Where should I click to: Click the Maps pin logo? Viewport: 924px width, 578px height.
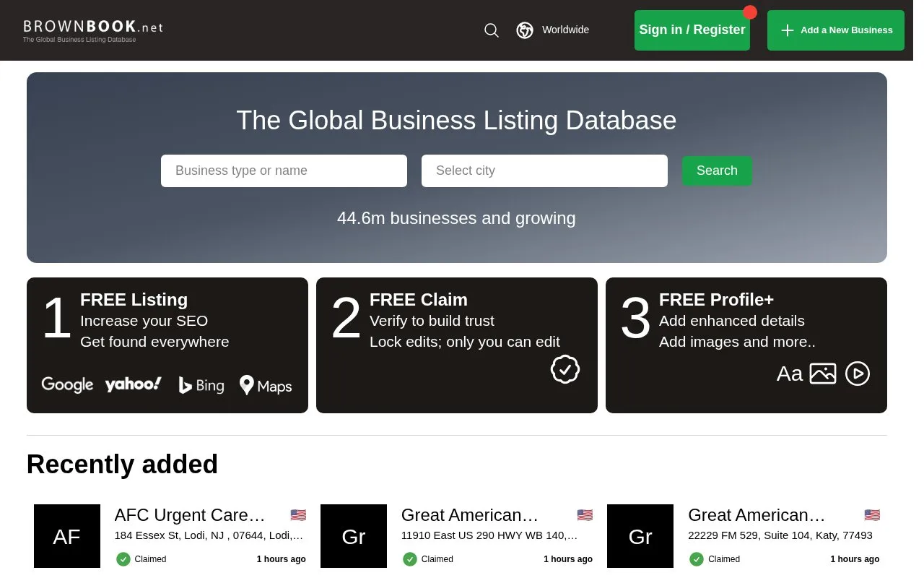(266, 385)
